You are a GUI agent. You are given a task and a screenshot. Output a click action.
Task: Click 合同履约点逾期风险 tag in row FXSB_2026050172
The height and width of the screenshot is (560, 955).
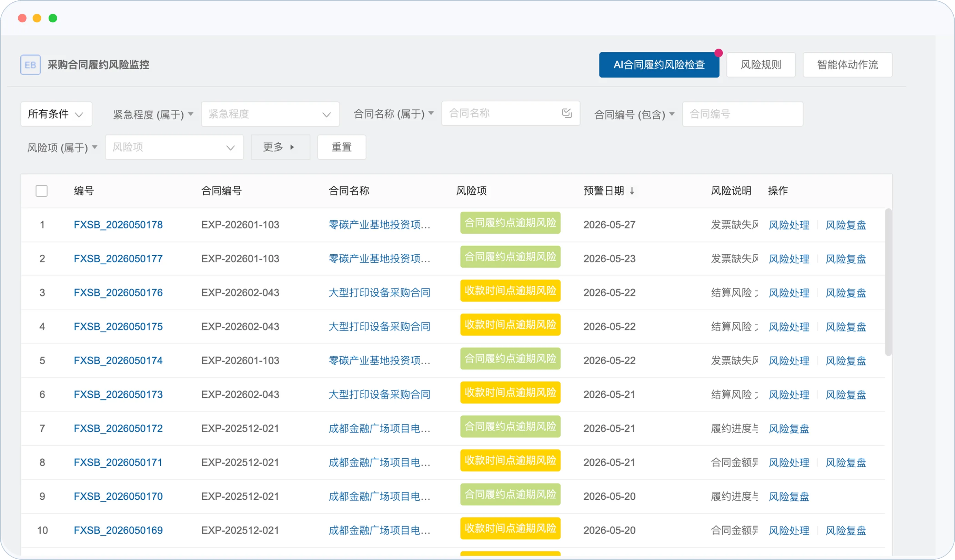510,427
